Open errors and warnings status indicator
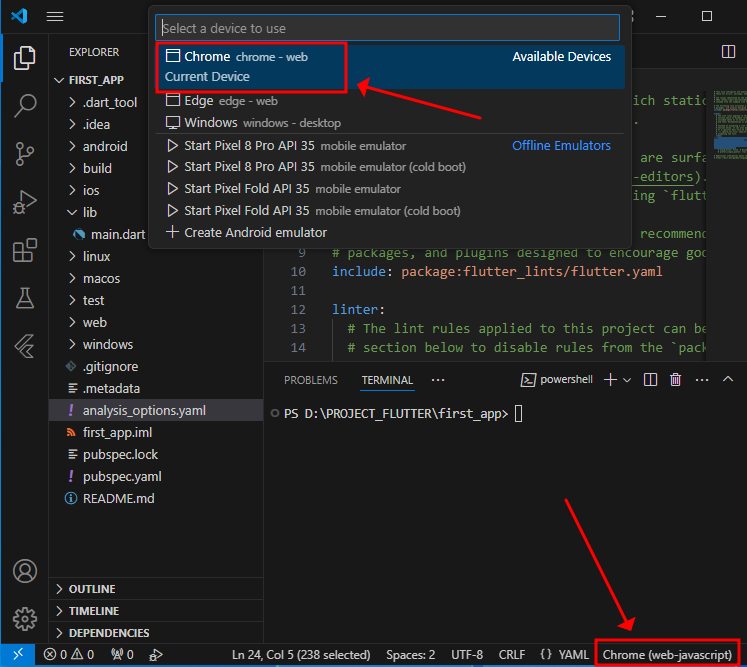 tap(69, 655)
